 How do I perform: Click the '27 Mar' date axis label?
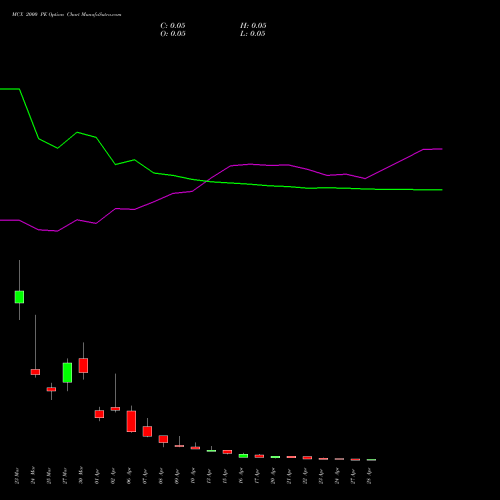65,476
